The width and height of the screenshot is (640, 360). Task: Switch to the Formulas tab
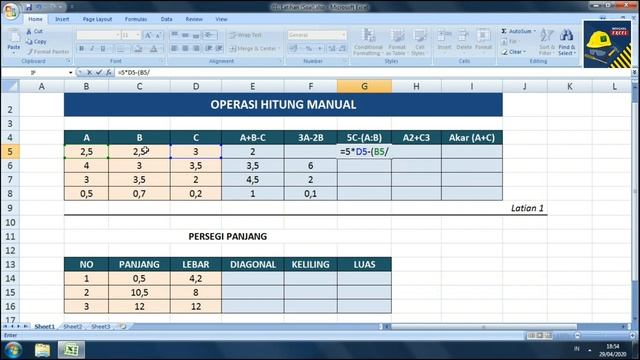pyautogui.click(x=136, y=19)
